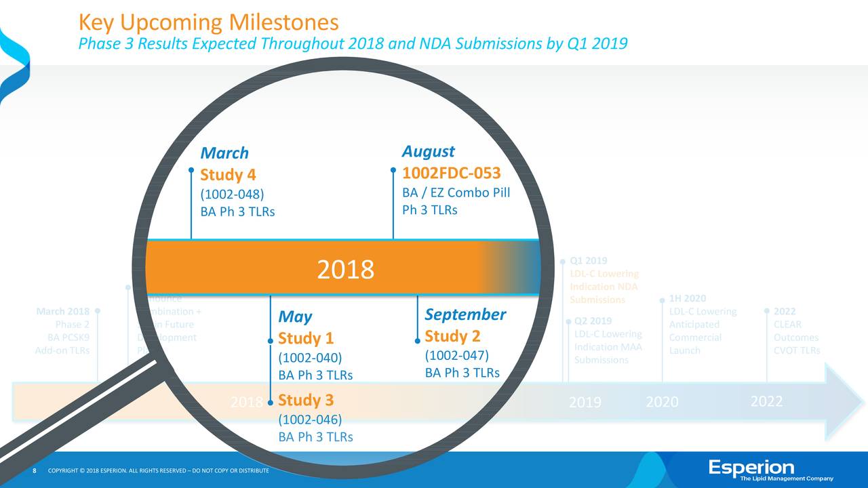Click the '2022' year on the arrow
The image size is (868, 488).
click(767, 401)
